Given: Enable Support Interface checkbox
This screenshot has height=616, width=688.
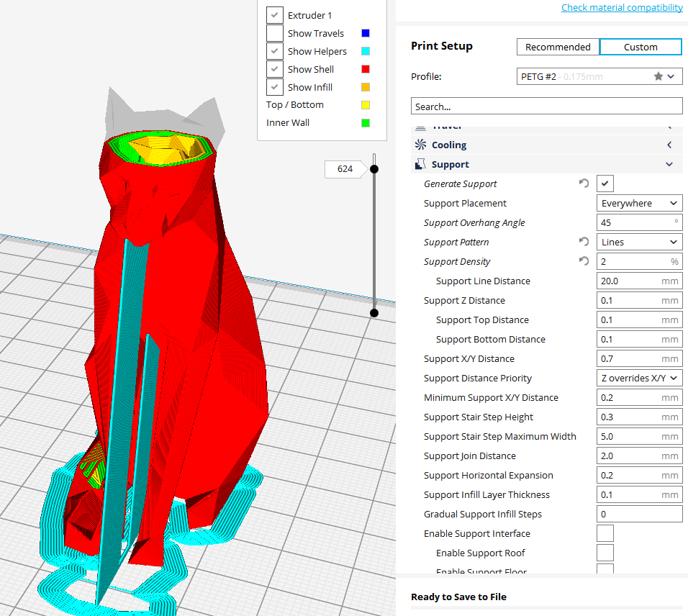Looking at the screenshot, I should point(605,533).
